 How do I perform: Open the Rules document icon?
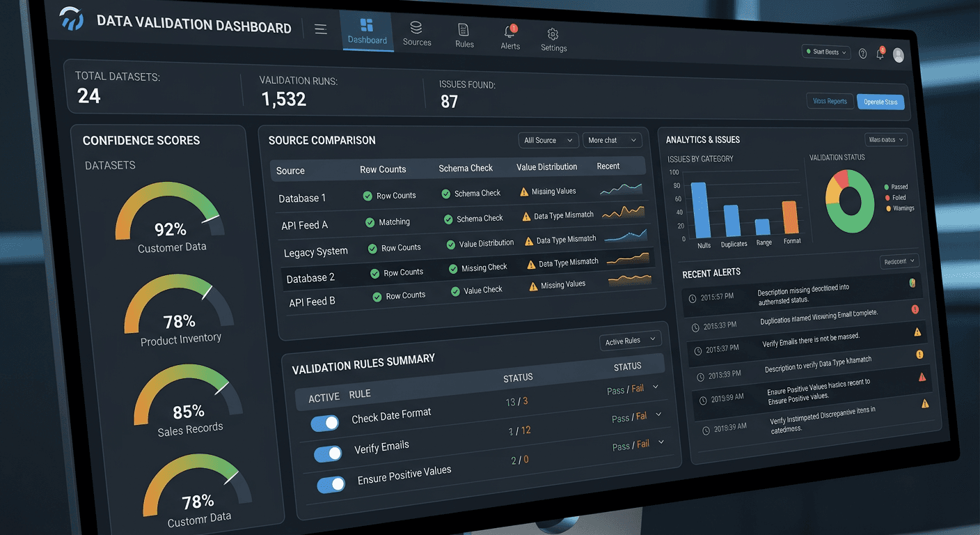(464, 29)
